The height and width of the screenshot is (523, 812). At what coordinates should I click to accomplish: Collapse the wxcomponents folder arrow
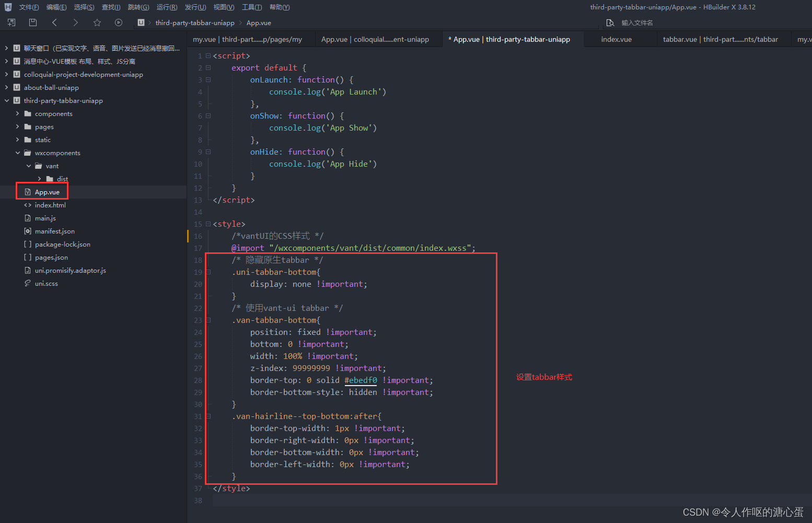tap(17, 153)
